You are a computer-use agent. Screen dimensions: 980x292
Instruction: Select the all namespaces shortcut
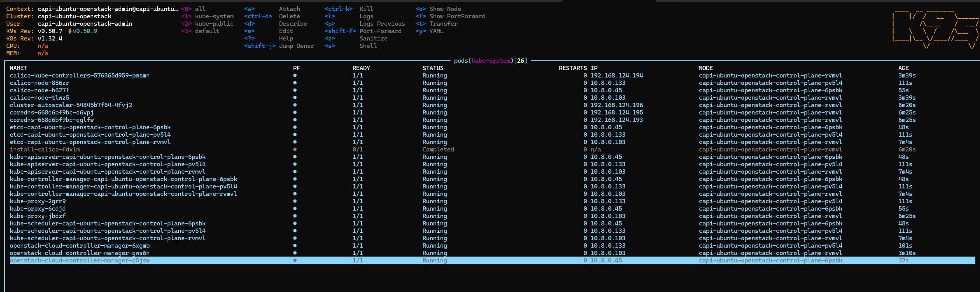[x=200, y=9]
